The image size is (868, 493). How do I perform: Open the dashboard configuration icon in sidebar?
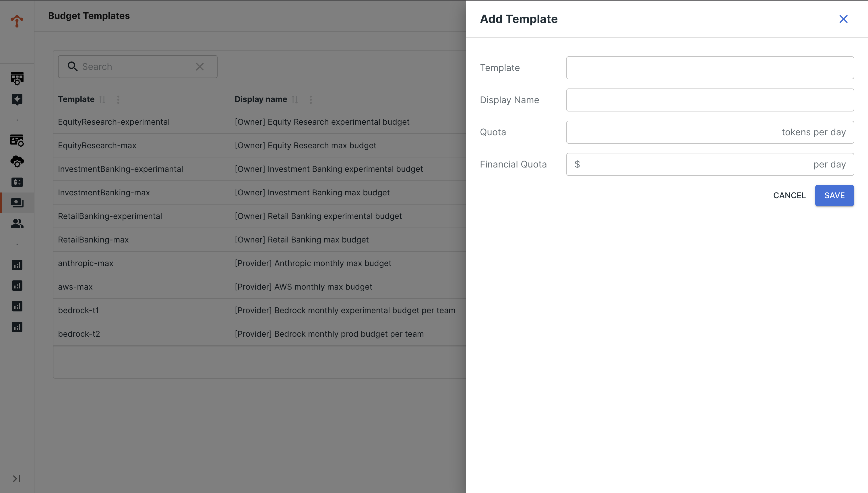coord(17,78)
